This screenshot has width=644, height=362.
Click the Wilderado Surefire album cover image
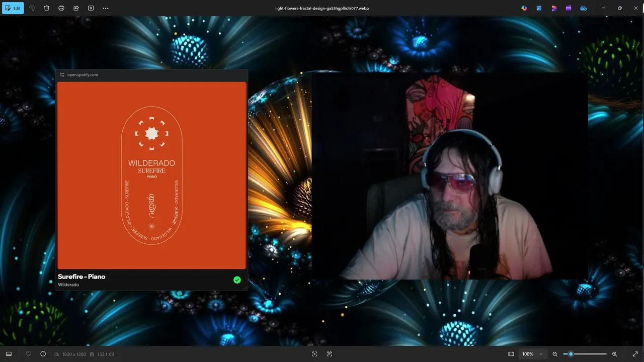pos(151,175)
